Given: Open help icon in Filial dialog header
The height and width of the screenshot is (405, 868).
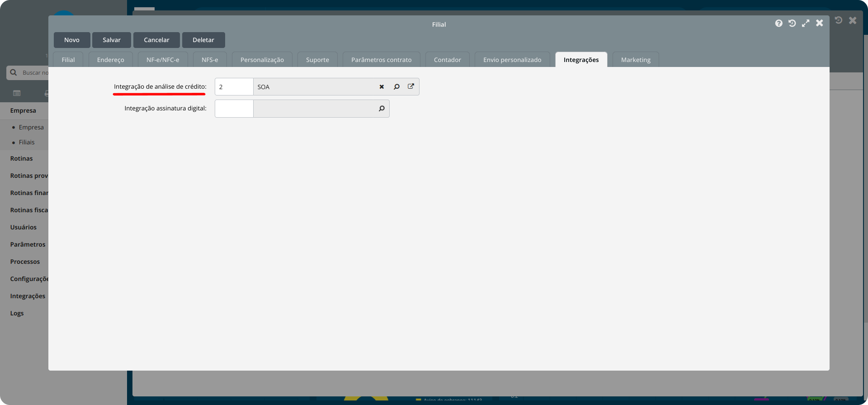Looking at the screenshot, I should point(778,23).
